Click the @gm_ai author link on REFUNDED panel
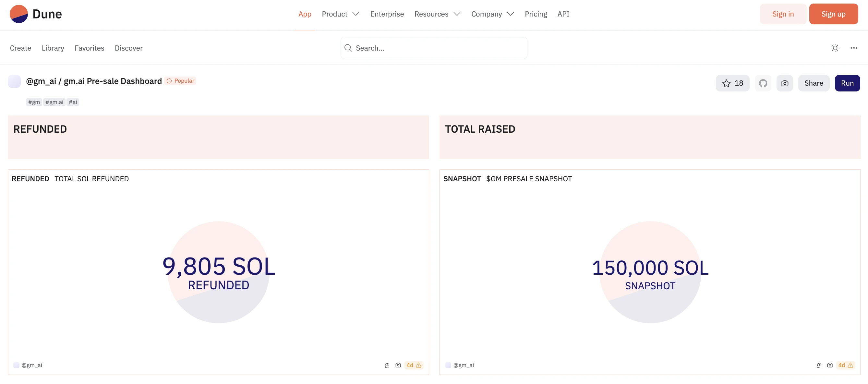 pos(31,365)
